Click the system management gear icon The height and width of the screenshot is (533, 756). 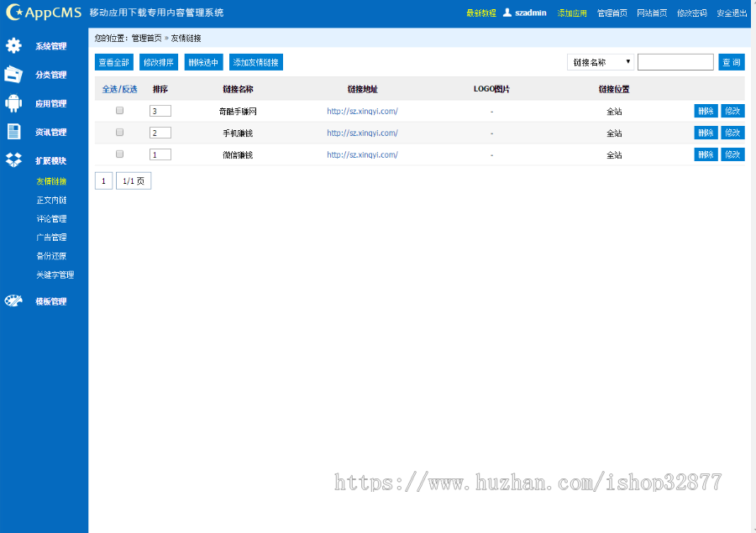click(13, 45)
